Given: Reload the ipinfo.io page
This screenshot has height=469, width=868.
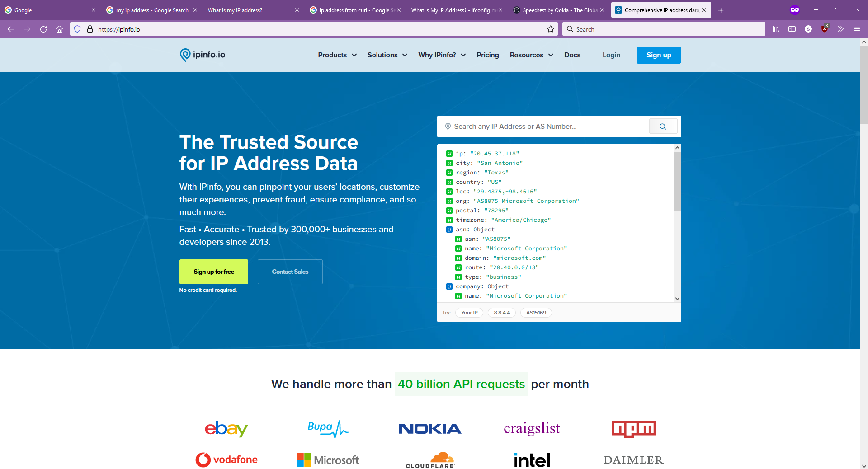Looking at the screenshot, I should point(43,29).
